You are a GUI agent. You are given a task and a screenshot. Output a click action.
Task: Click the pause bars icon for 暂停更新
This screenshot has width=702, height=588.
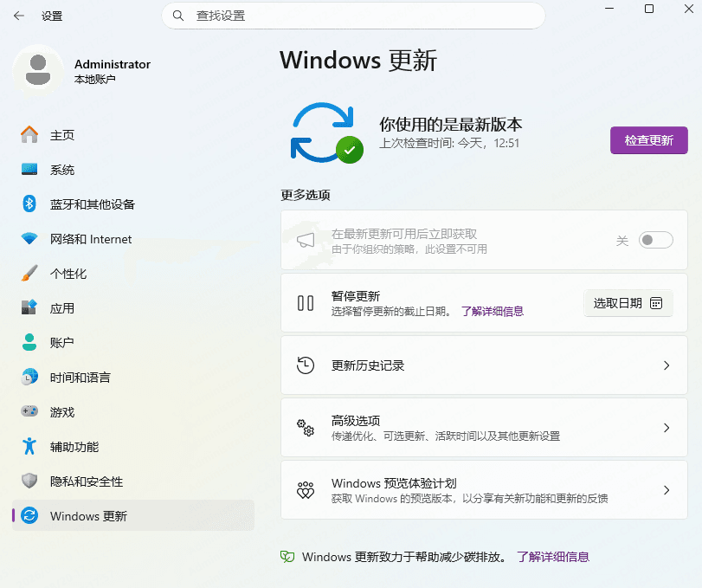(x=306, y=303)
